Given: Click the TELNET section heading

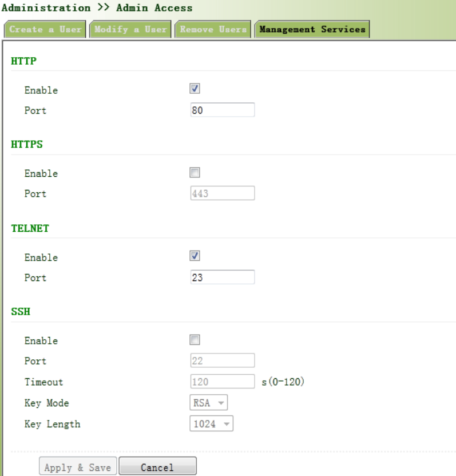Looking at the screenshot, I should point(30,228).
